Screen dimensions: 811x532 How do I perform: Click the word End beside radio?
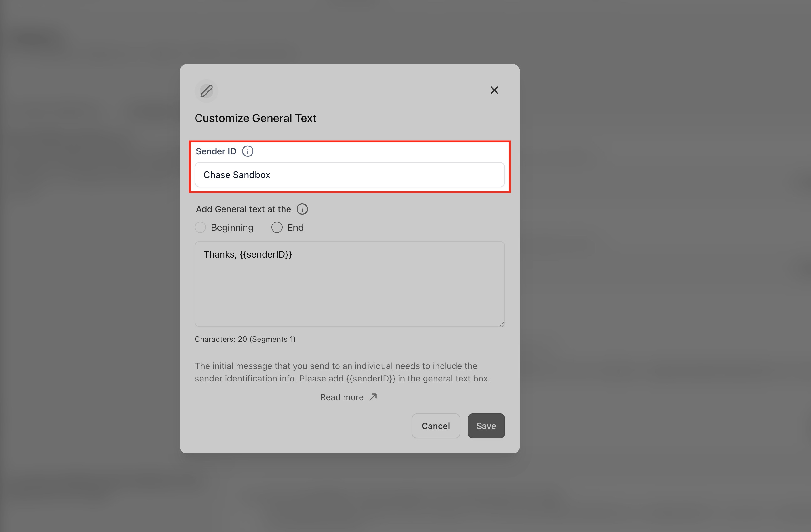tap(295, 227)
